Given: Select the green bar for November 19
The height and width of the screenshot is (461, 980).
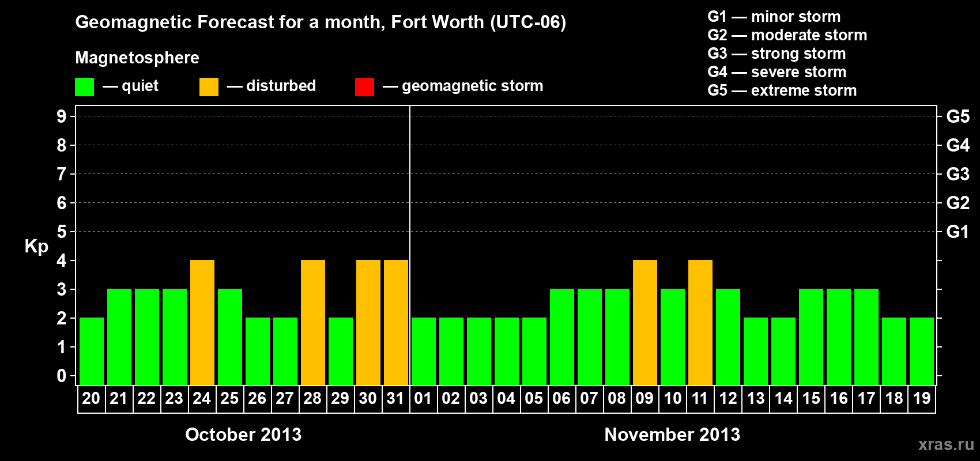Looking at the screenshot, I should pos(922,351).
